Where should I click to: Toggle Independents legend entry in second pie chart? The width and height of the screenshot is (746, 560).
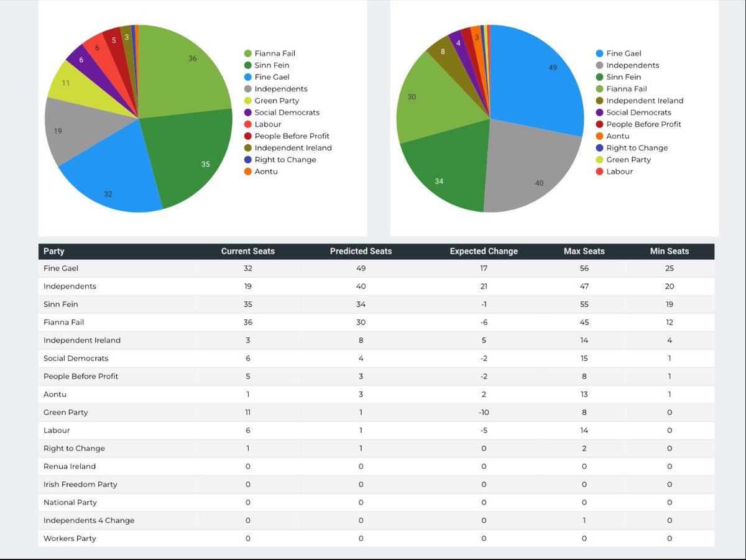point(628,65)
